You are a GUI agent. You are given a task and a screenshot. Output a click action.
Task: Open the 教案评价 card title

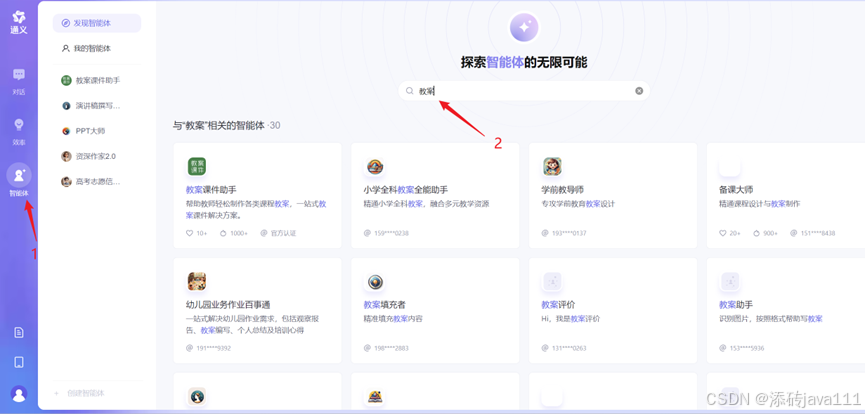(558, 305)
